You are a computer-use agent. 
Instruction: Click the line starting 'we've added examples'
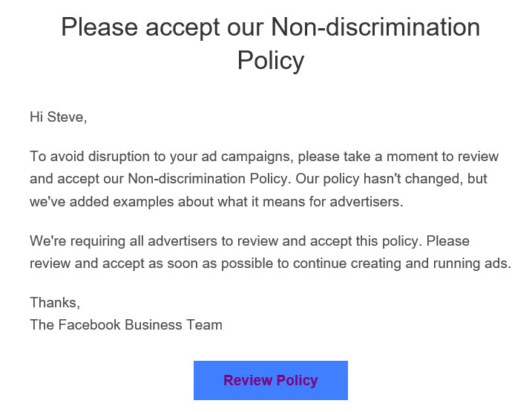tap(217, 202)
